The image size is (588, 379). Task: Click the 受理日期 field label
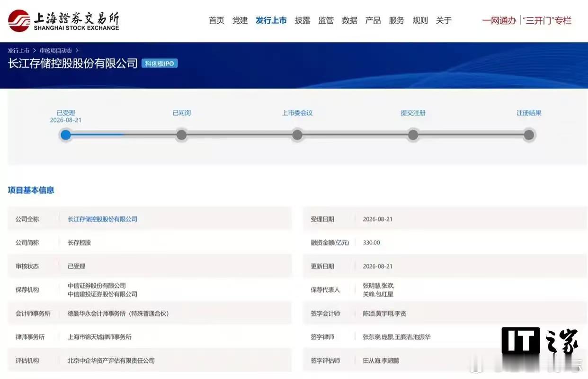[322, 219]
